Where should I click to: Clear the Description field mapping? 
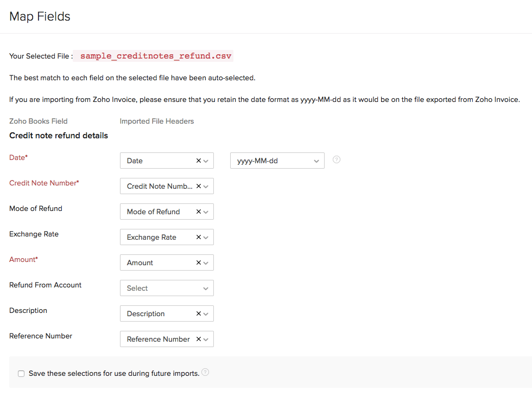(x=198, y=313)
